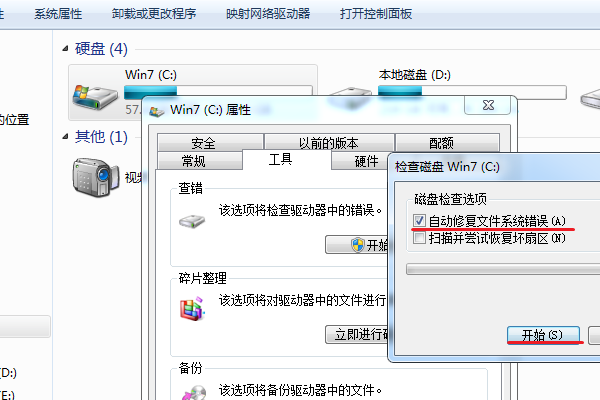Click the properties dialog title icon

(157, 111)
